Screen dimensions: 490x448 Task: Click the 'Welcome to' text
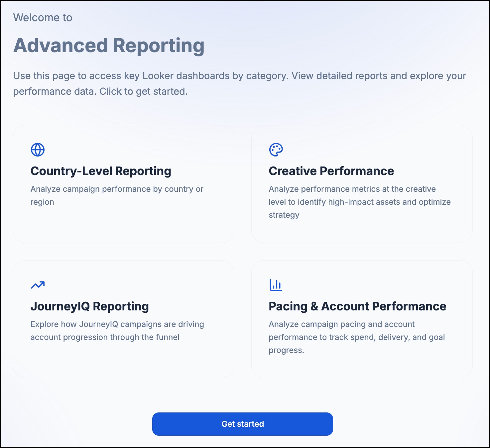click(43, 18)
